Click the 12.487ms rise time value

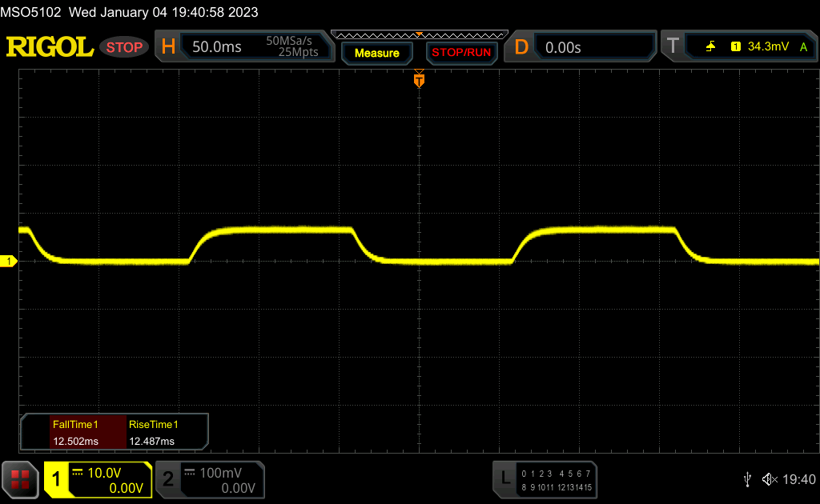click(x=151, y=442)
